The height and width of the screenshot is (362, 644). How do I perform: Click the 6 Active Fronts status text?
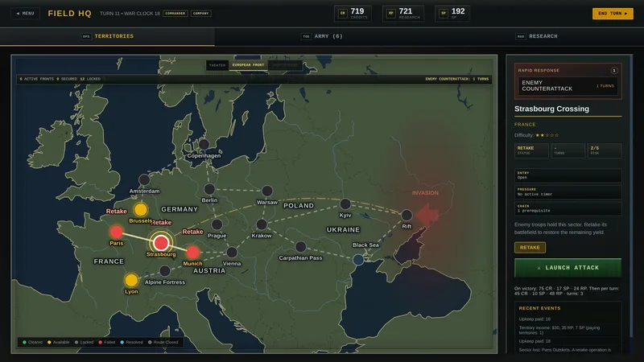[36, 79]
